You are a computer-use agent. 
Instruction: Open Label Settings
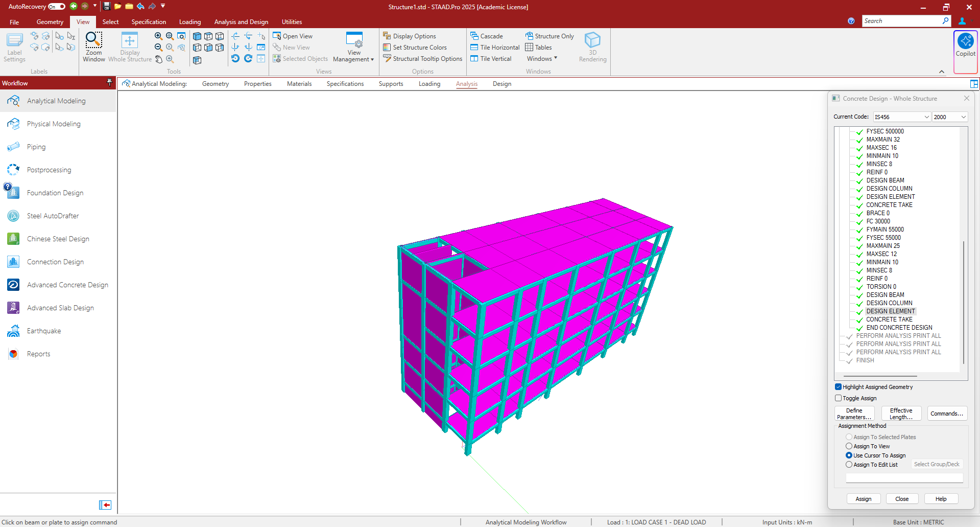coord(14,47)
